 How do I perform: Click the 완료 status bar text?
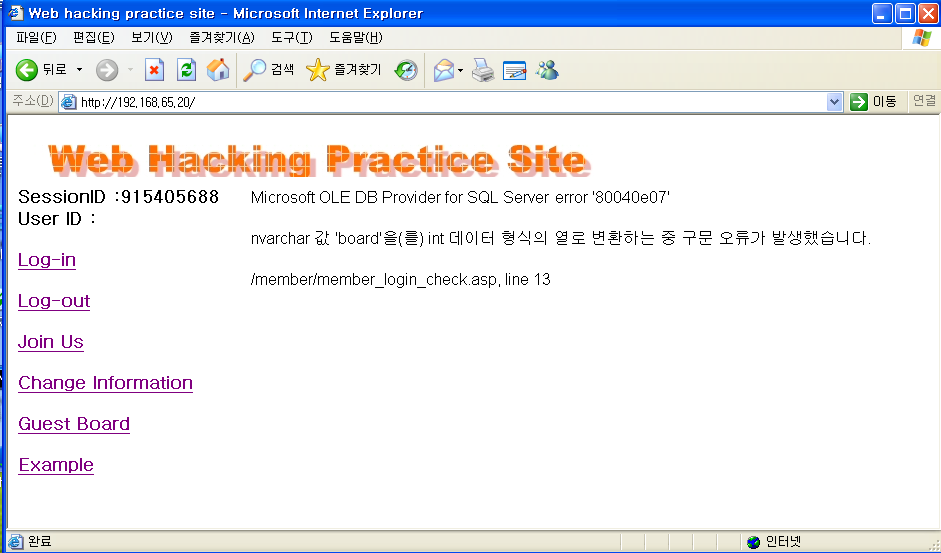click(x=40, y=542)
